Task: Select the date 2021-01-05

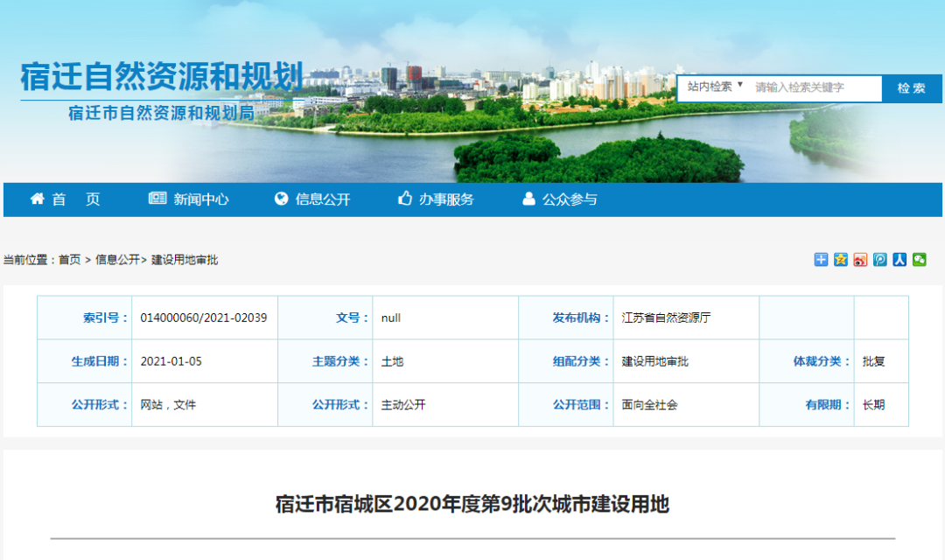Action: 171,361
